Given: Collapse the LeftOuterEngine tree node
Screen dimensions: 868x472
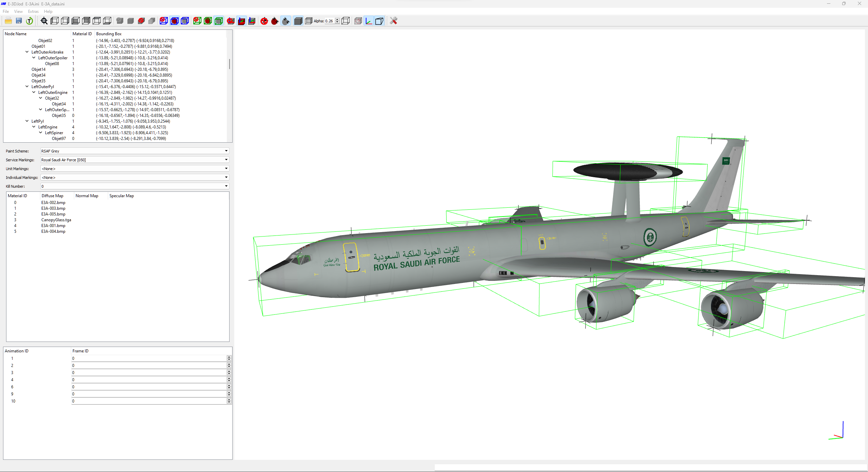Looking at the screenshot, I should click(34, 92).
